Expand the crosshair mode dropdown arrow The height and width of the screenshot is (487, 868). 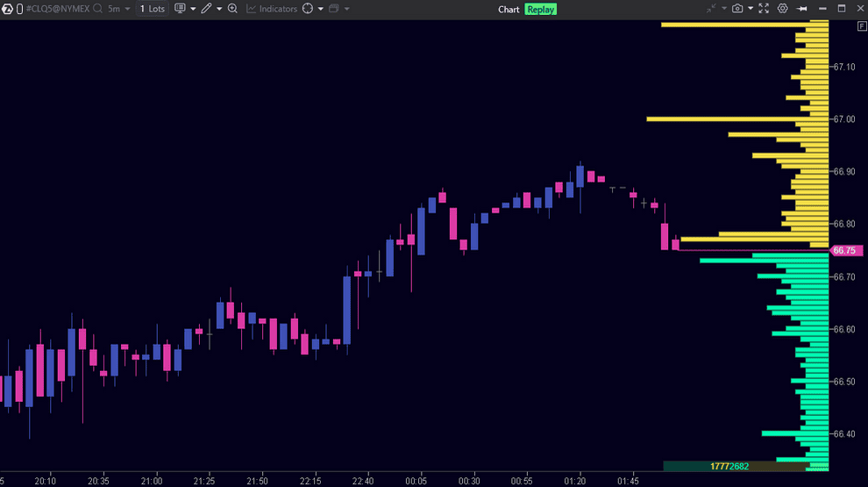click(x=321, y=9)
